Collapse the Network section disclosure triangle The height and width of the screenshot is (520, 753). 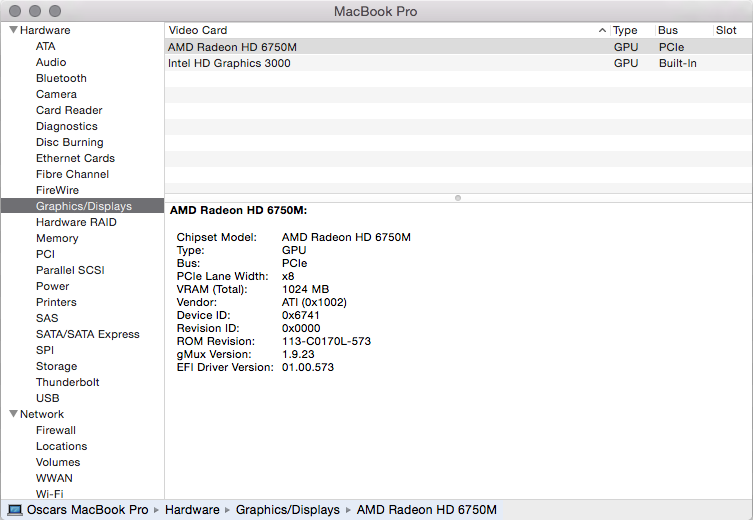point(13,414)
